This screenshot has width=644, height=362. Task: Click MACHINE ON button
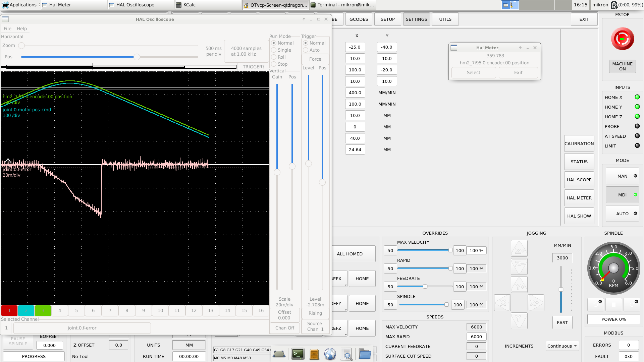[x=622, y=66]
